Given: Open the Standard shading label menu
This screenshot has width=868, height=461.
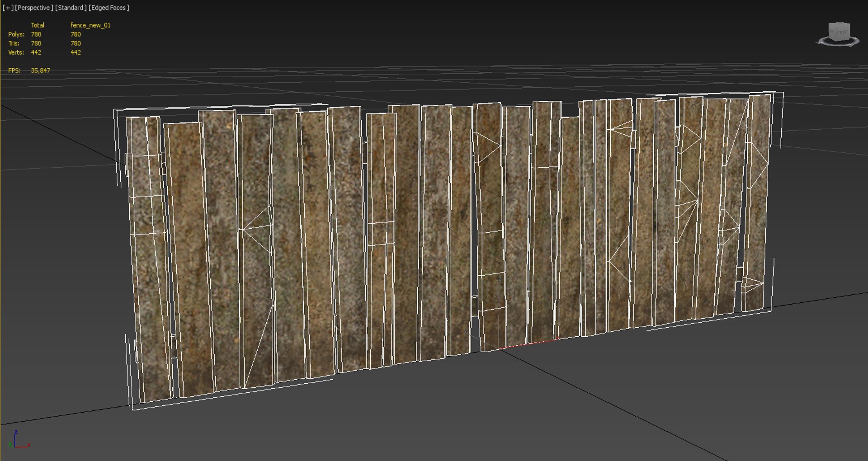Looking at the screenshot, I should pyautogui.click(x=71, y=8).
